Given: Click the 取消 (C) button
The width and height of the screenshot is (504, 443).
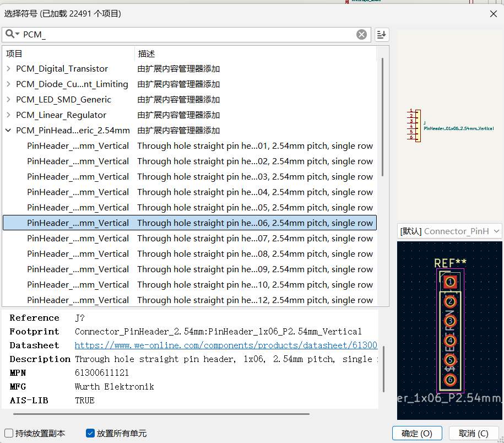Looking at the screenshot, I should click(474, 434).
